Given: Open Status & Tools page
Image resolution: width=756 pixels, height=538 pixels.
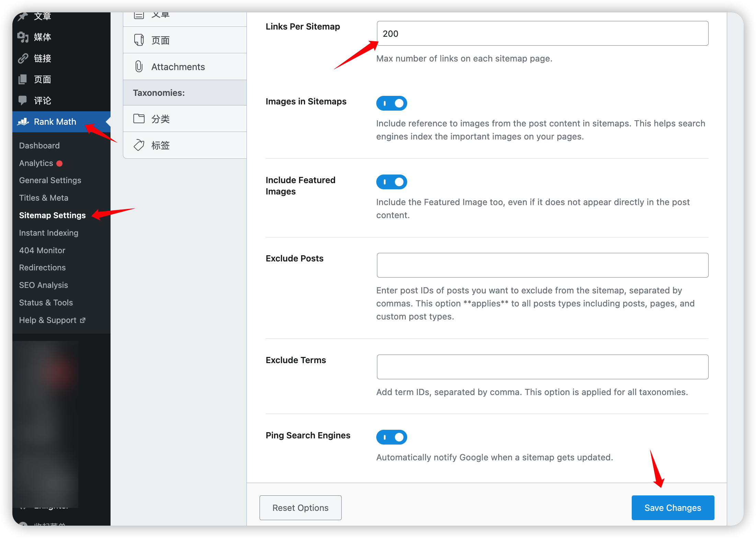Looking at the screenshot, I should coord(46,303).
